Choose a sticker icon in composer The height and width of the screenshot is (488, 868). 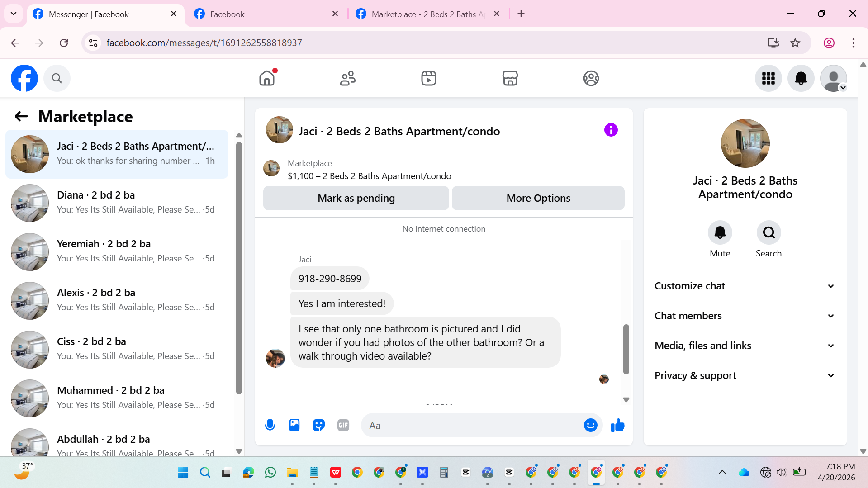(319, 426)
